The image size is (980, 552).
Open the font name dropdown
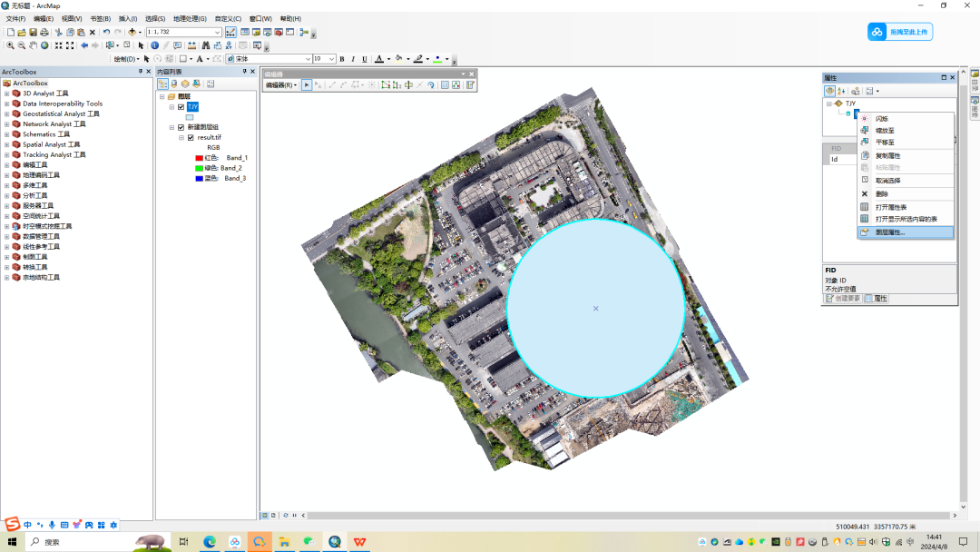point(308,59)
